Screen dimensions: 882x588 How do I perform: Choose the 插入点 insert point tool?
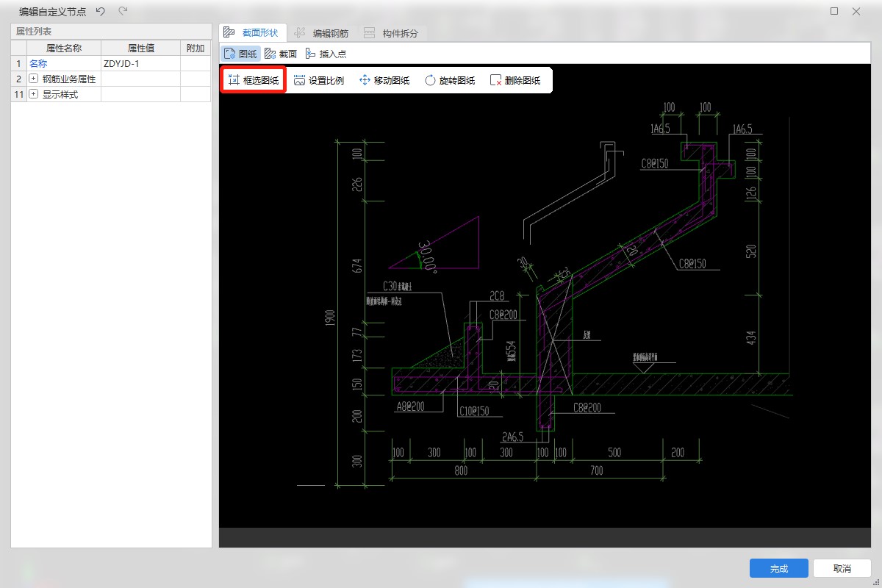(326, 54)
